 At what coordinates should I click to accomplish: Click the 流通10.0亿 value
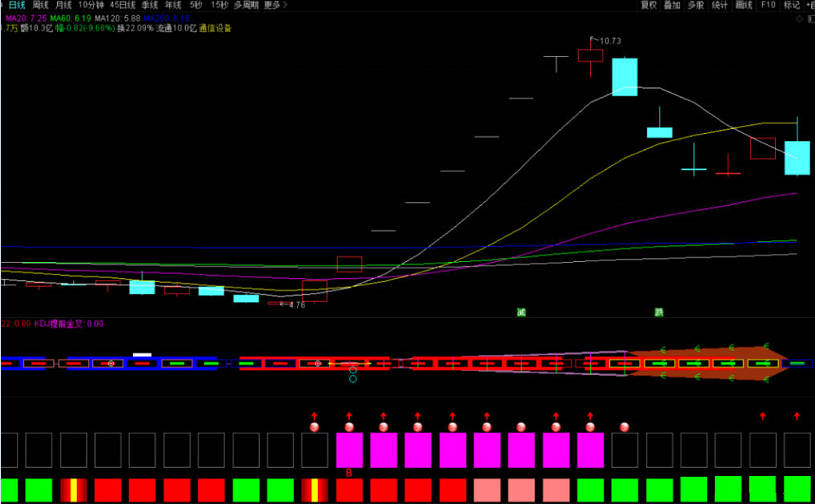(x=176, y=28)
